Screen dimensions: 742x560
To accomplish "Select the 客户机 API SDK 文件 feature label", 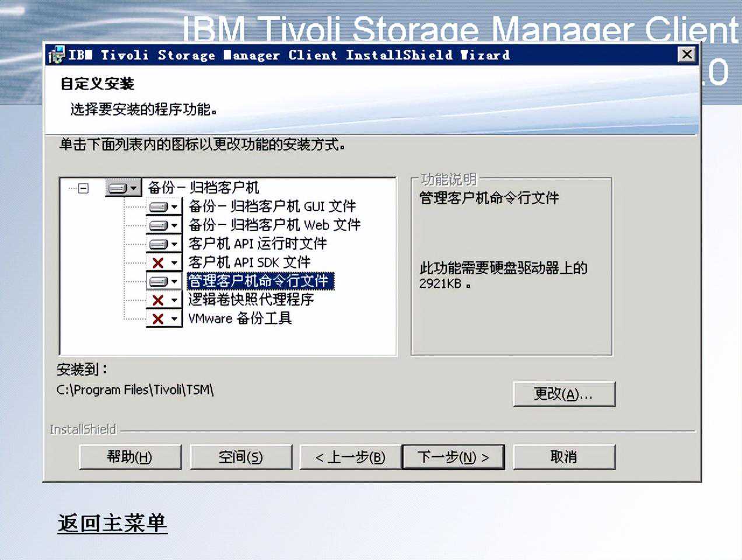I will coord(249,262).
